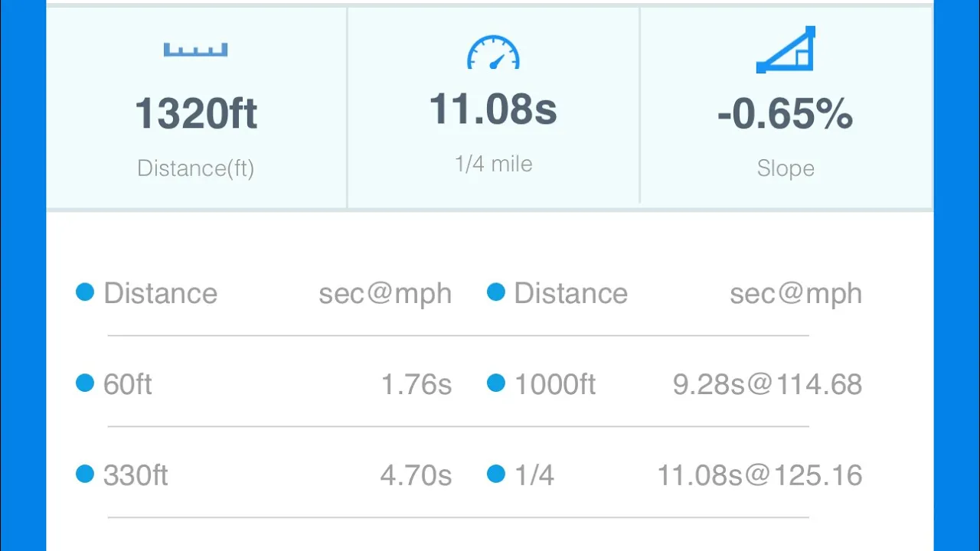Tap the blue dot beside 330ft

point(85,474)
